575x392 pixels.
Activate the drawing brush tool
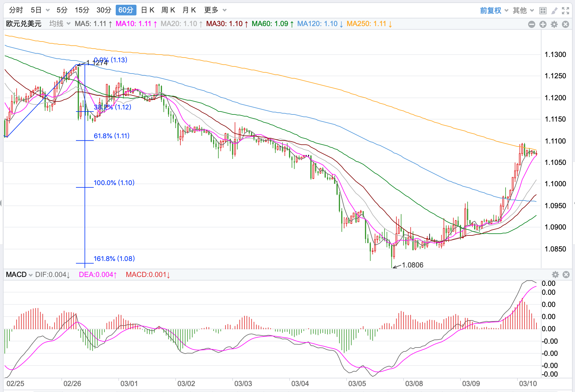(554, 11)
